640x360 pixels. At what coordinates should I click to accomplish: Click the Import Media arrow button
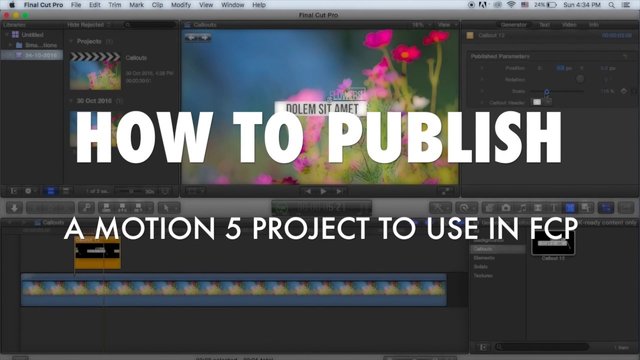coord(14,208)
